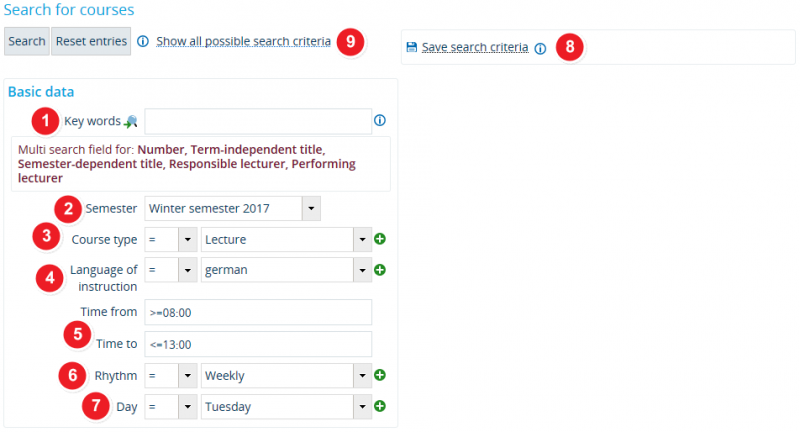The width and height of the screenshot is (800, 432).
Task: Open the Course type Lecture dropdown
Action: (x=362, y=239)
